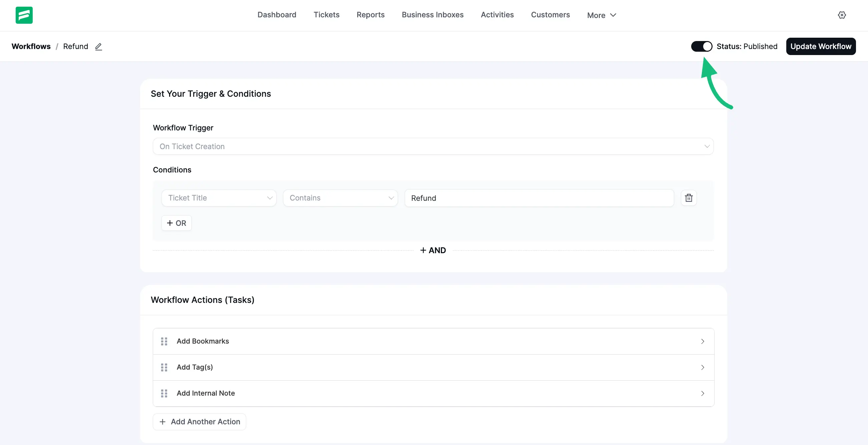Expand the More navigation menu
Screen dimensions: 868x445
coord(601,15)
